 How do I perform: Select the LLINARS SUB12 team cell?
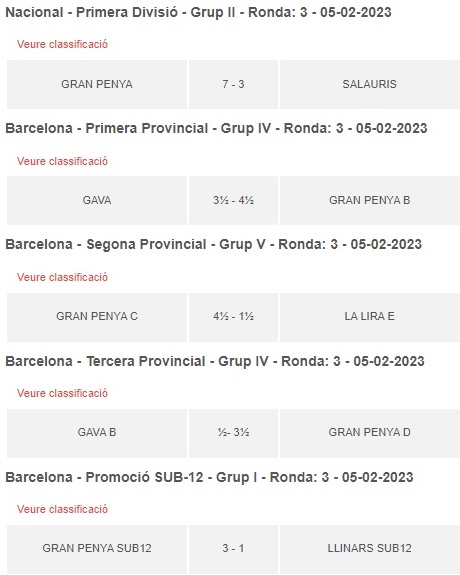[369, 549]
